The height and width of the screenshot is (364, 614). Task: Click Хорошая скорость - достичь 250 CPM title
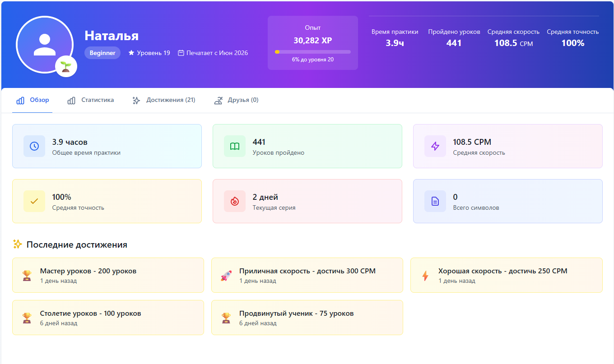[503, 271]
